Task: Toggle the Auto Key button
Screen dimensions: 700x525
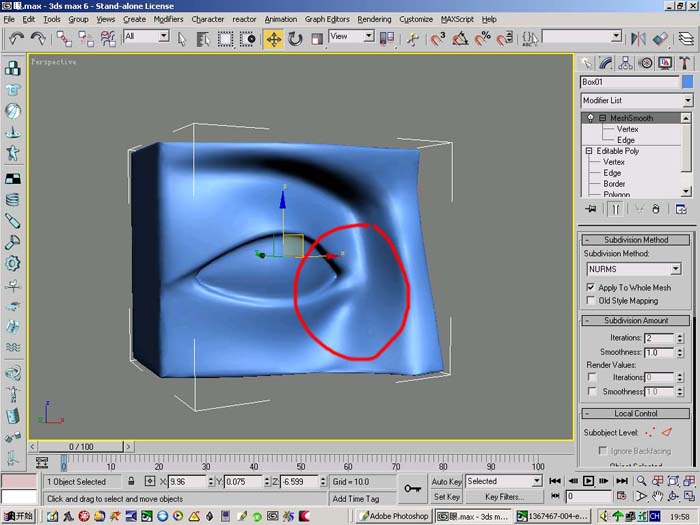Action: [x=446, y=481]
